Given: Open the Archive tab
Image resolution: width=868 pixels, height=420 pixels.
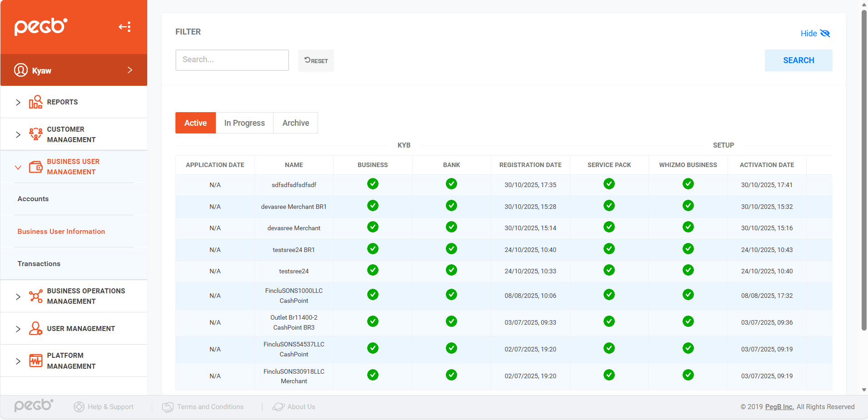Looking at the screenshot, I should [295, 123].
